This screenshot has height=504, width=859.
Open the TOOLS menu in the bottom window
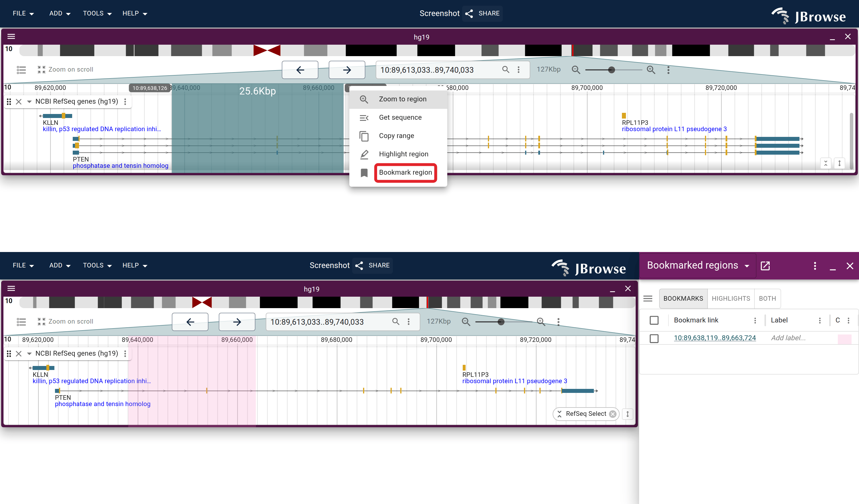[97, 265]
